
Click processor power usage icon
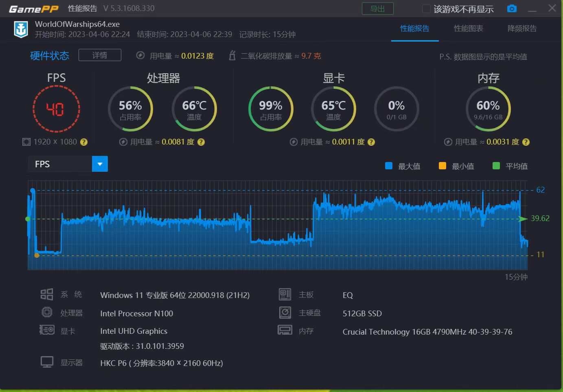pos(123,142)
